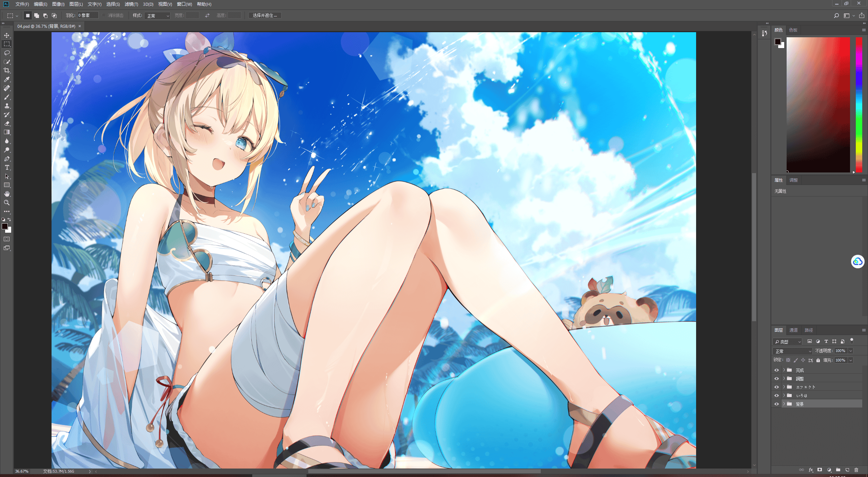Open the 滤镜(T) menu

point(131,4)
